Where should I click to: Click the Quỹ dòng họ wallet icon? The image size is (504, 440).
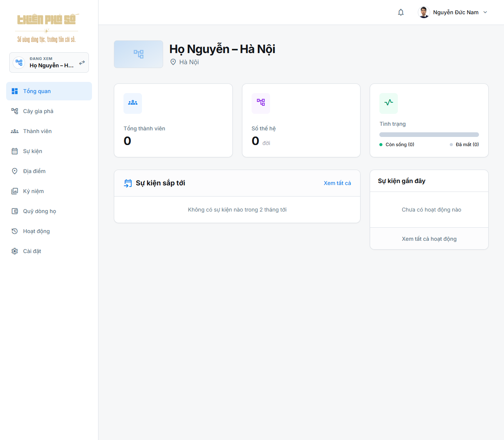15,211
